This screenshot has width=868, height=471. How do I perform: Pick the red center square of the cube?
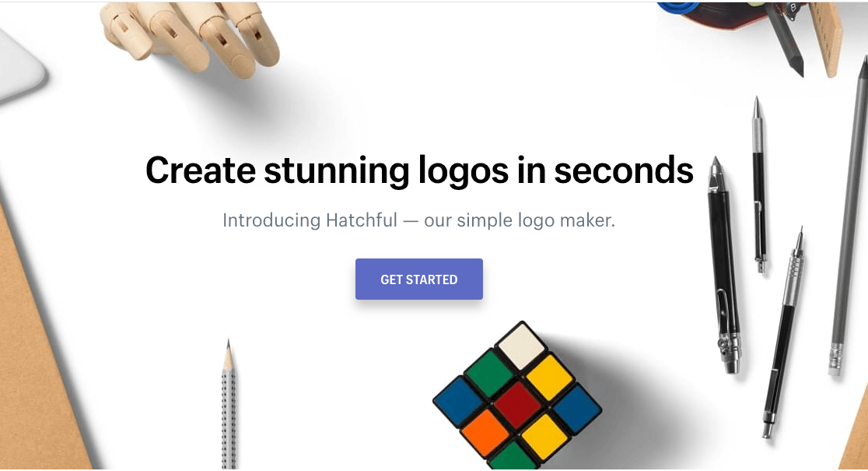tap(517, 404)
